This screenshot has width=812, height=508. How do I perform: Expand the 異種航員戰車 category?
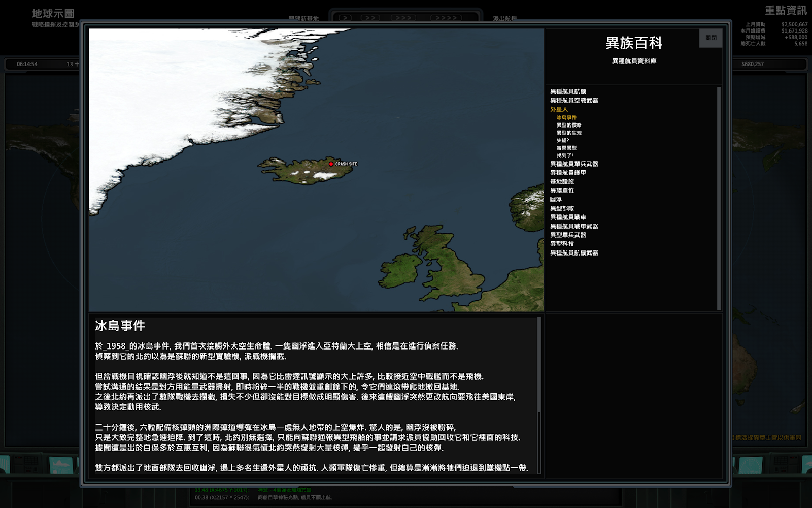[x=568, y=217]
